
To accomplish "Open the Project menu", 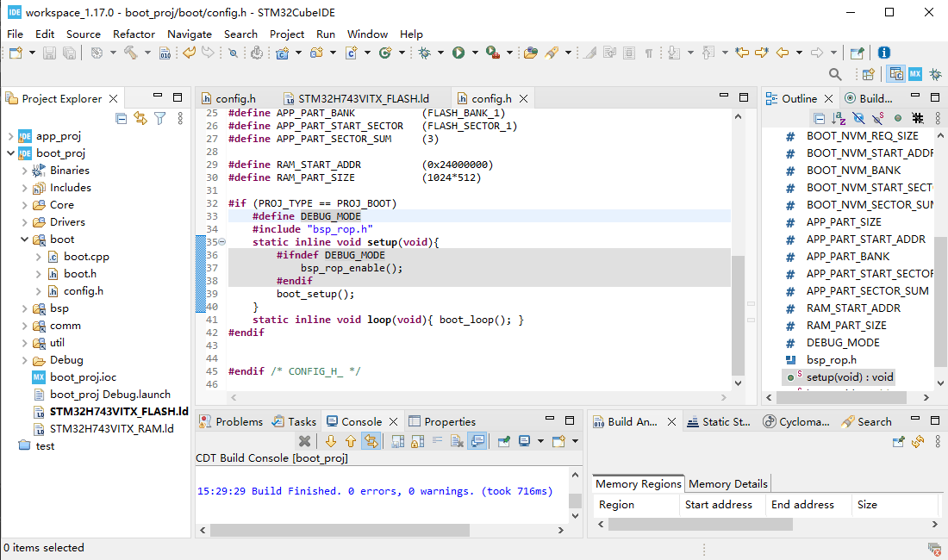I will click(287, 34).
